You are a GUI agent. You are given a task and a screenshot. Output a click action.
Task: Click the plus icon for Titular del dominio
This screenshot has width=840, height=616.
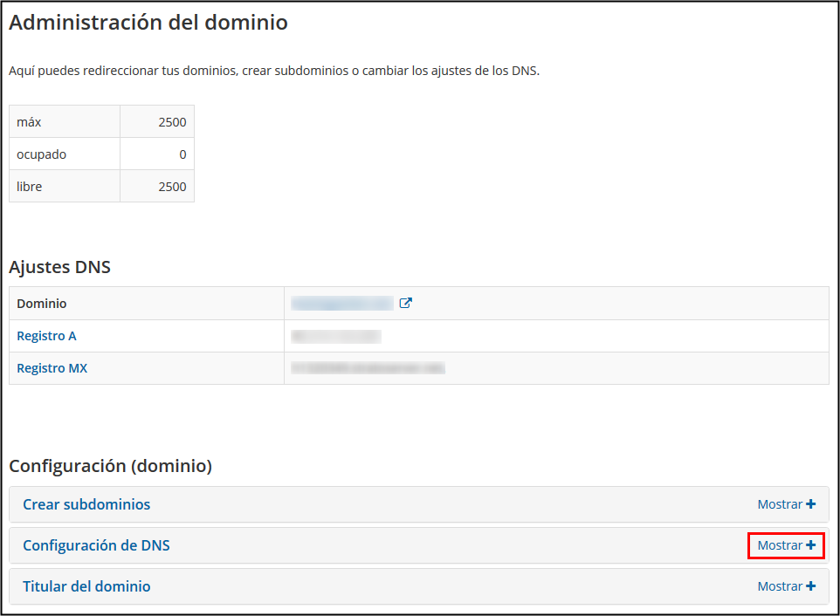(x=811, y=586)
